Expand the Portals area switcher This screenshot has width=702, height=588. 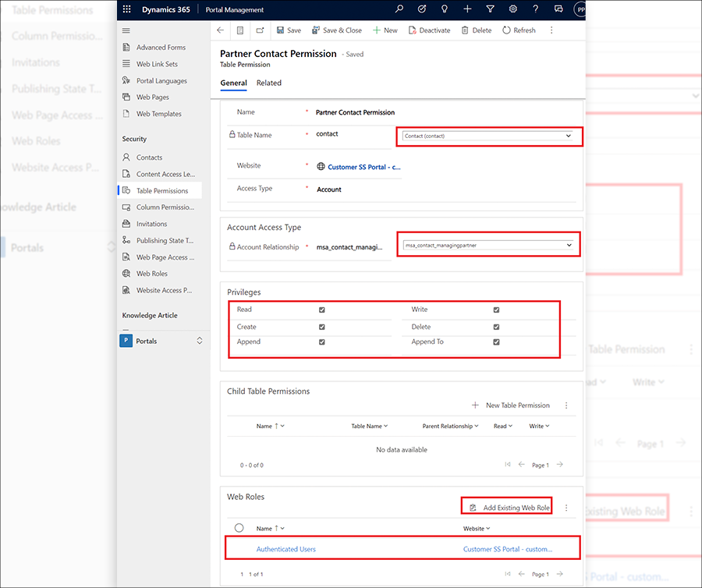[x=200, y=341]
